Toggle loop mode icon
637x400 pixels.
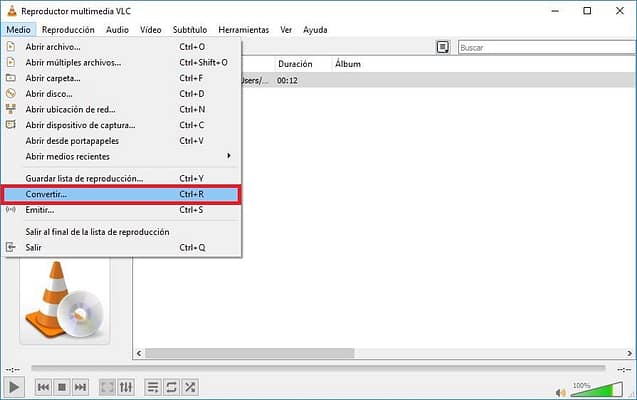(171, 387)
